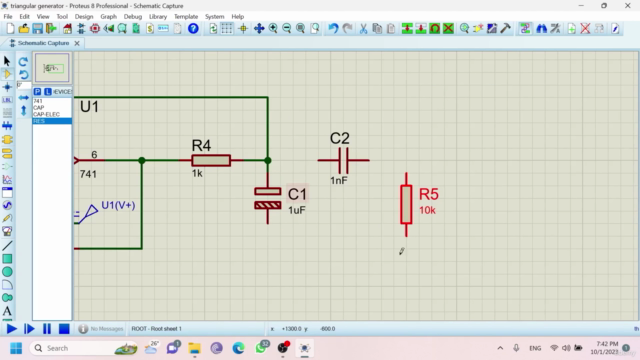The image size is (640, 360).
Task: Add a new sheet icon
Action: 571,28
